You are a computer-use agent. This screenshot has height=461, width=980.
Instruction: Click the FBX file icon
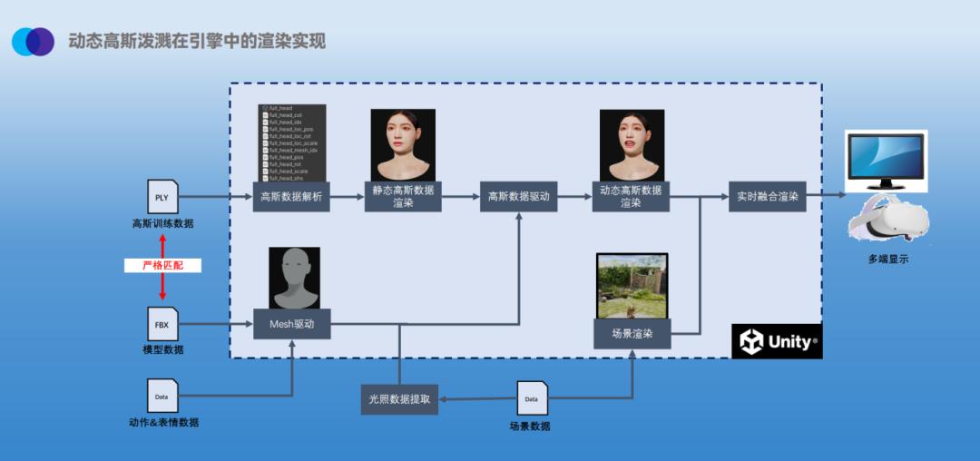(x=162, y=324)
